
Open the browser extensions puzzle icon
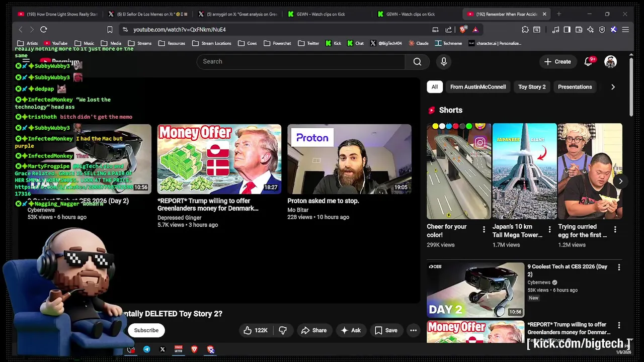coord(525,30)
